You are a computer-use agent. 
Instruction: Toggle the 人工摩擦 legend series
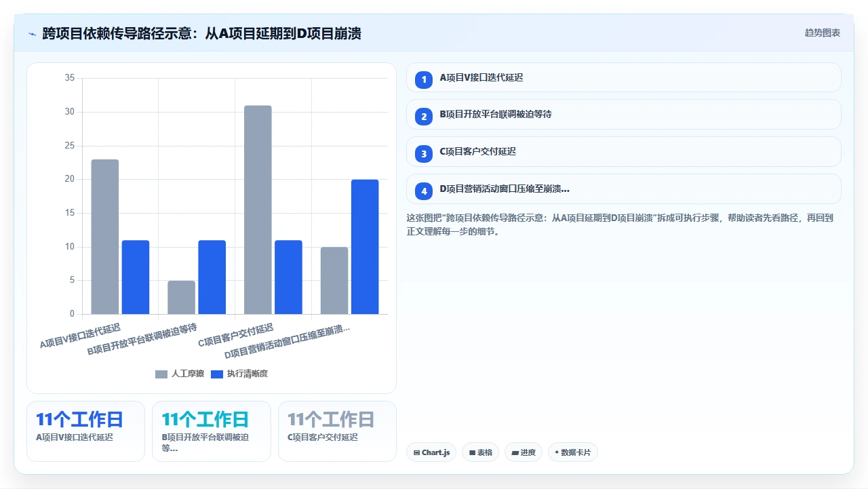click(180, 374)
